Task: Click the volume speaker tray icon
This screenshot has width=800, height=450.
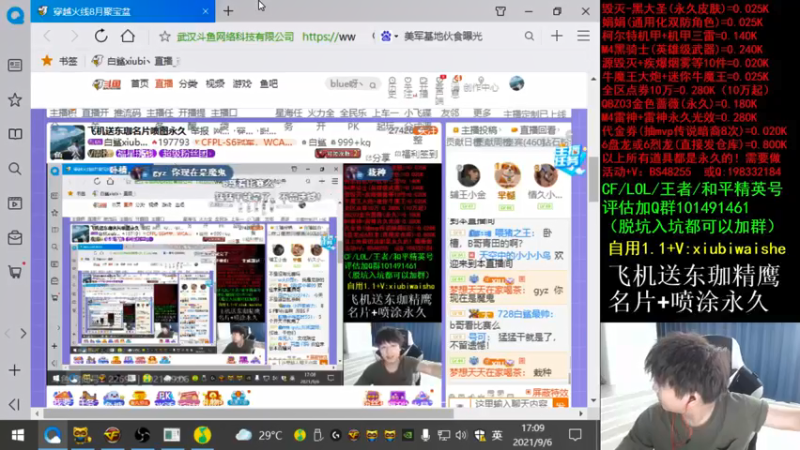Action: 461,435
